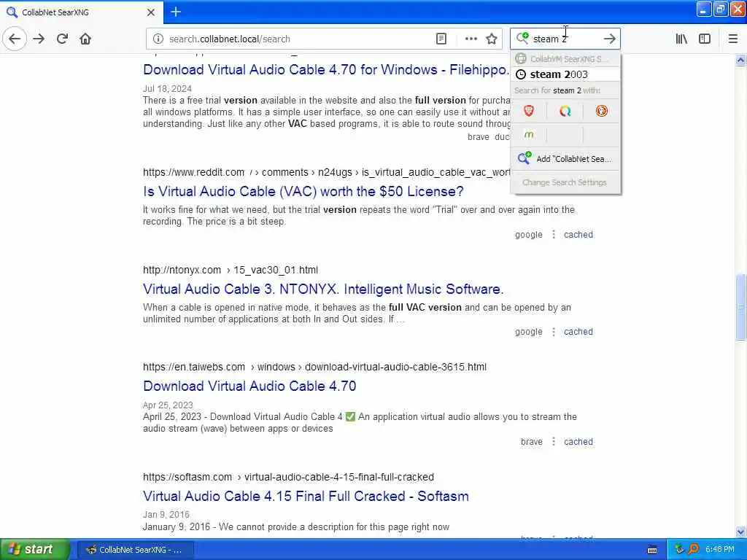Open cached copy of taiwebs result

578,441
